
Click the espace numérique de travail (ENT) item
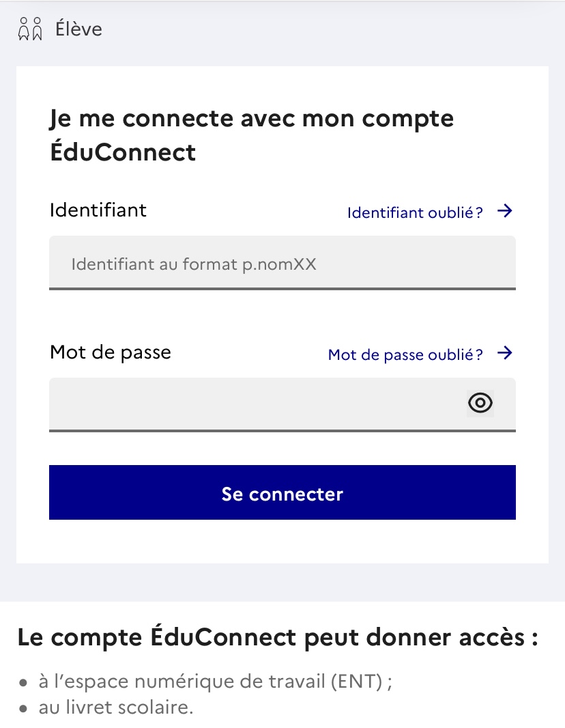pyautogui.click(x=216, y=682)
